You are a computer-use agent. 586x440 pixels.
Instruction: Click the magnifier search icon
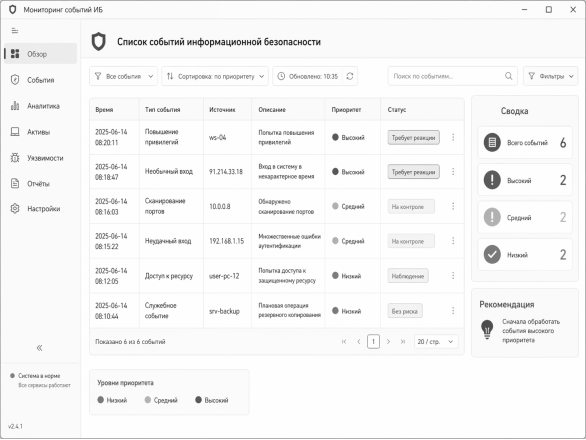click(509, 76)
